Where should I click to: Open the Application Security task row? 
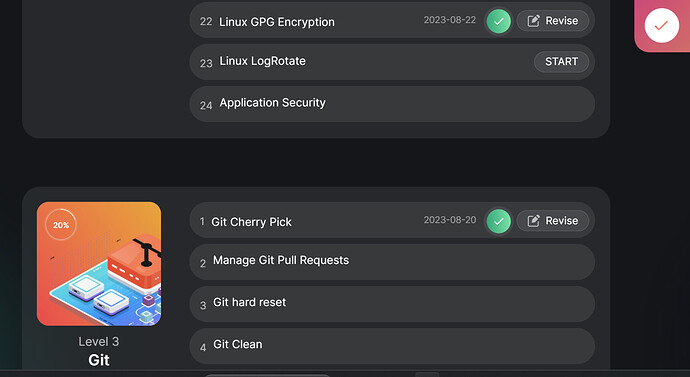point(392,104)
